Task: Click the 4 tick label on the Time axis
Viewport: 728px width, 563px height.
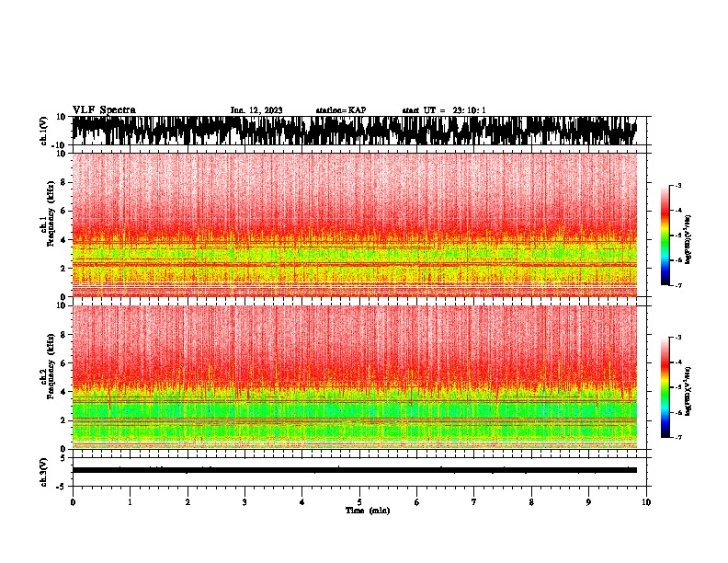Action: pyautogui.click(x=302, y=502)
